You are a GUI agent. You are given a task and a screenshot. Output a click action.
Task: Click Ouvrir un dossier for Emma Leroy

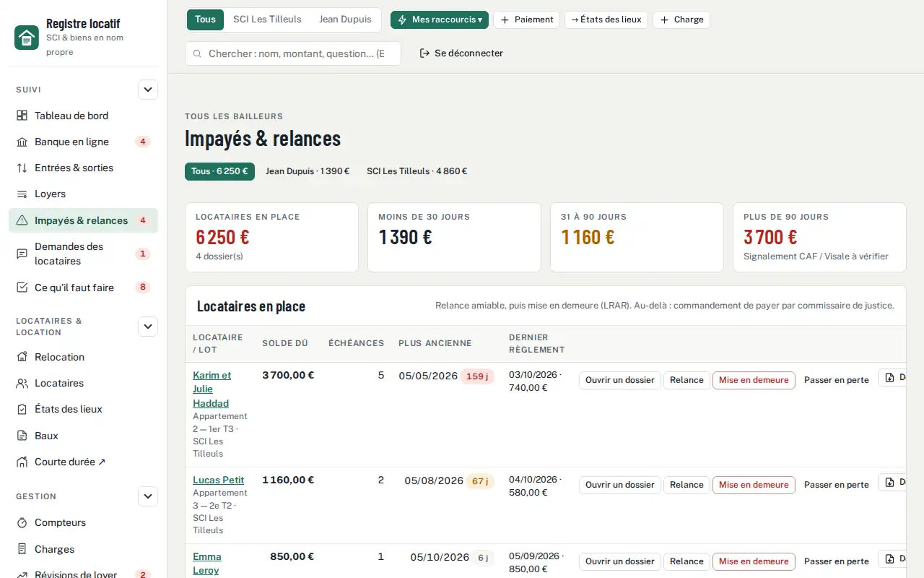(620, 561)
